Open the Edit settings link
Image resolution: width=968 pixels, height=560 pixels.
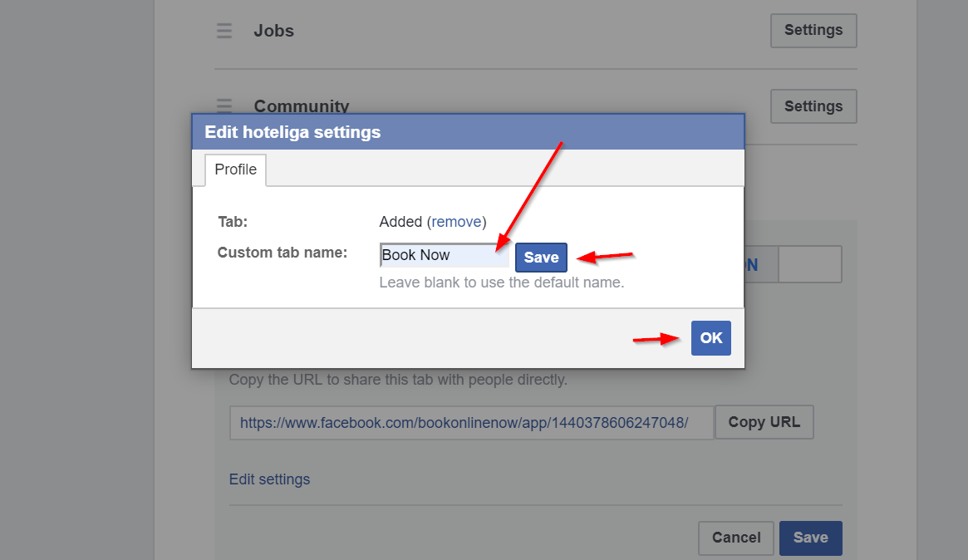[269, 479]
